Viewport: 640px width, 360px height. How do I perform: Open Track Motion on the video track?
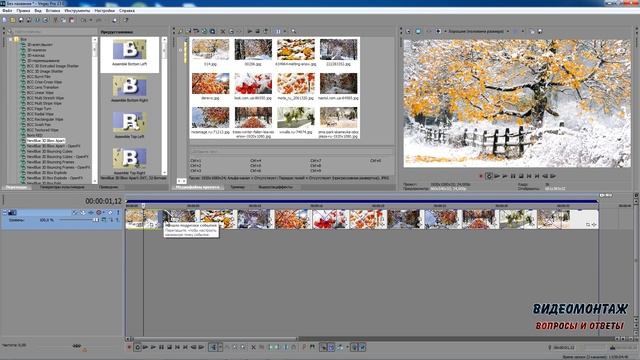[x=83, y=212]
